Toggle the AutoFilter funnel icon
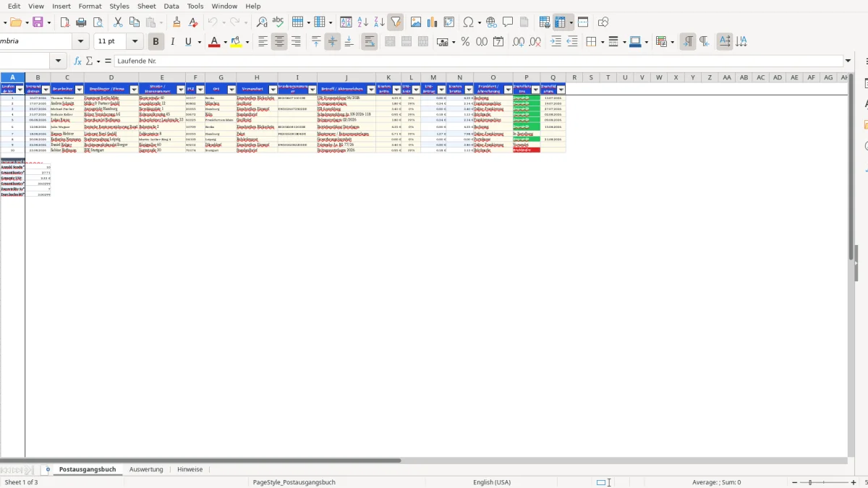The image size is (868, 488). pyautogui.click(x=396, y=22)
